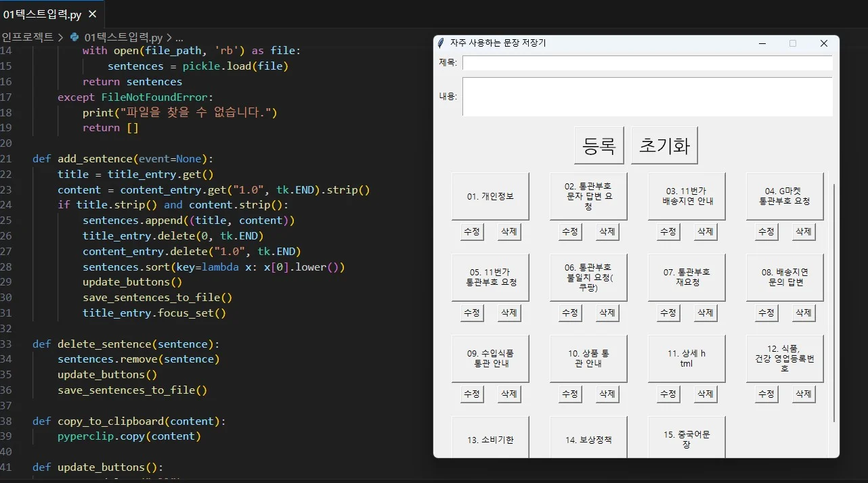Click inside the 제목 input field
Screen dimensions: 868x483
(647, 63)
